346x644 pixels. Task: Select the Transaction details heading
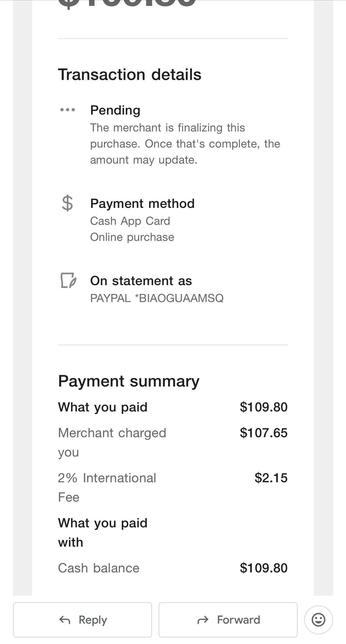130,74
